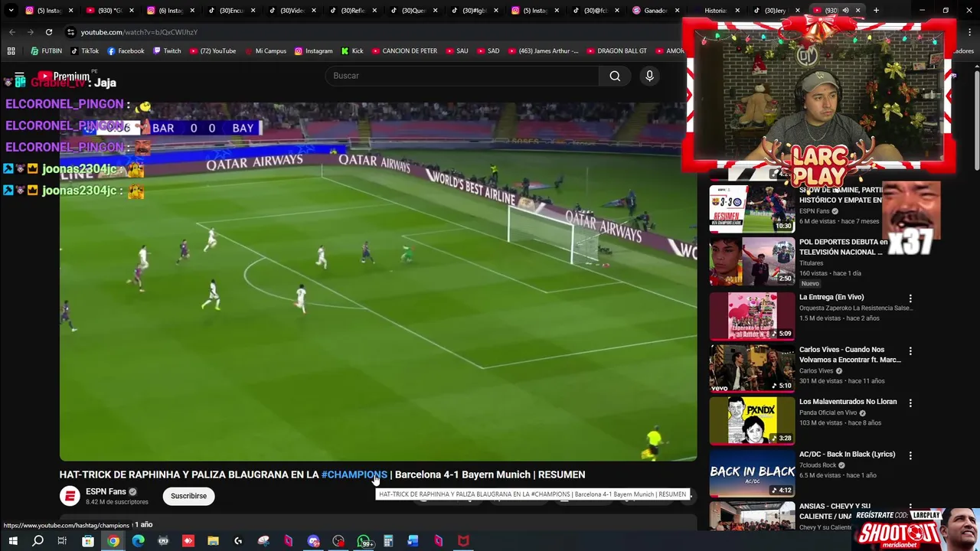Open Logitech G Hub taskbar icon
The image size is (980, 551).
click(x=238, y=541)
